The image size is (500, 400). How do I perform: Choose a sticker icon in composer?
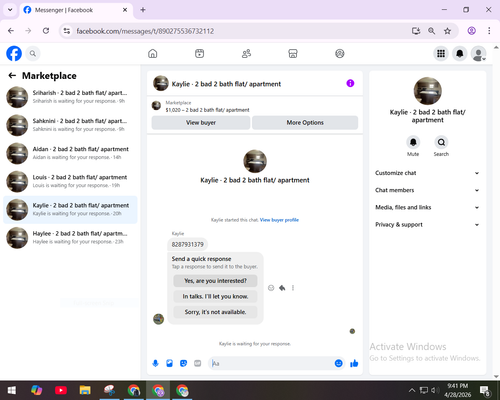[x=183, y=363]
